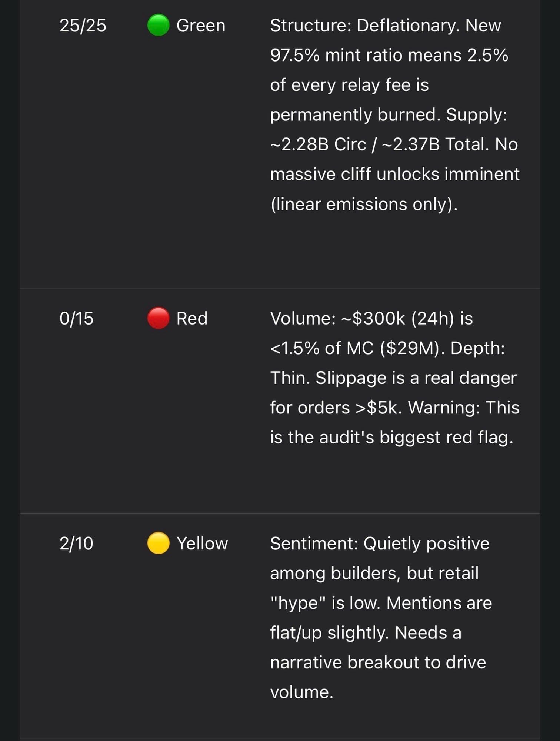Click the "narrative breakout" phrase
The height and width of the screenshot is (741, 560).
344,662
